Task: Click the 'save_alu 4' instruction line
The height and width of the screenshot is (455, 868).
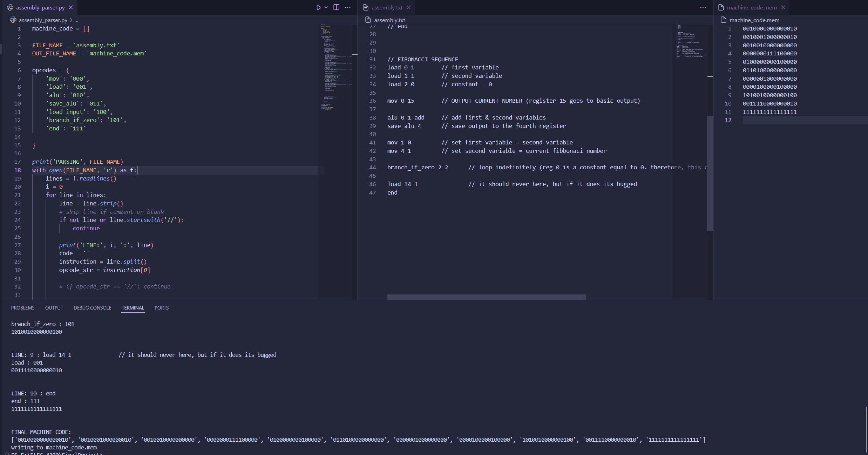Action: click(x=404, y=126)
